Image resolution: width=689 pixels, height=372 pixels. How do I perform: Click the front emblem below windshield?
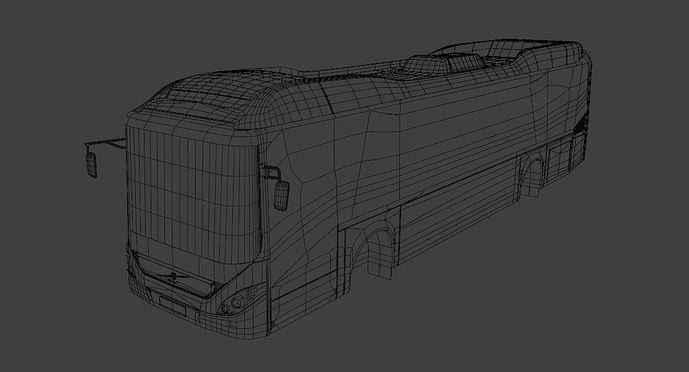click(x=173, y=276)
